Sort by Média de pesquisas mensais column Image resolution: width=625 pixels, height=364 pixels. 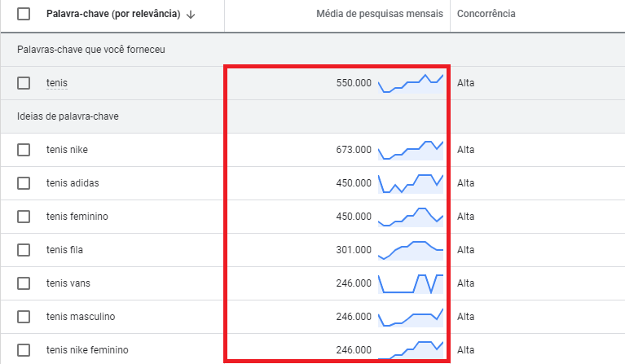[380, 14]
